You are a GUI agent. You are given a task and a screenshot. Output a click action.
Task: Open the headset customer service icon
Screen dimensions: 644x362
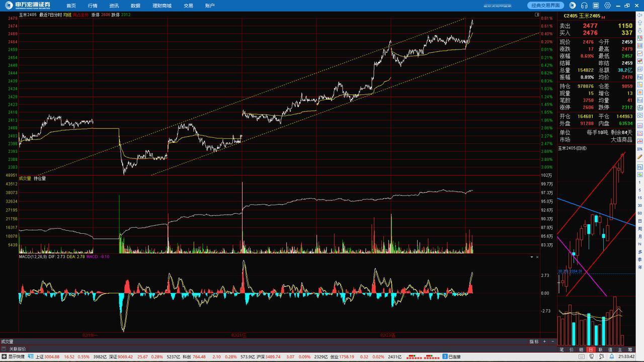coord(584,6)
